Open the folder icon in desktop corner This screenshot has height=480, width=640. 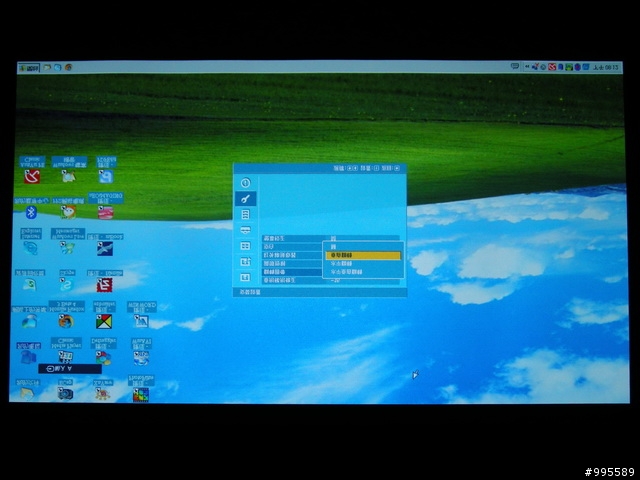point(27,393)
